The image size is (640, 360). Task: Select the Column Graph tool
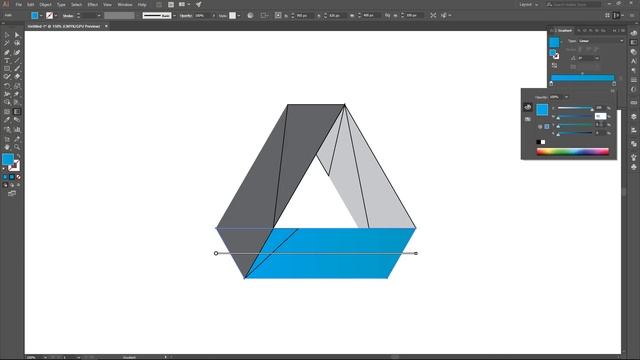click(x=17, y=129)
